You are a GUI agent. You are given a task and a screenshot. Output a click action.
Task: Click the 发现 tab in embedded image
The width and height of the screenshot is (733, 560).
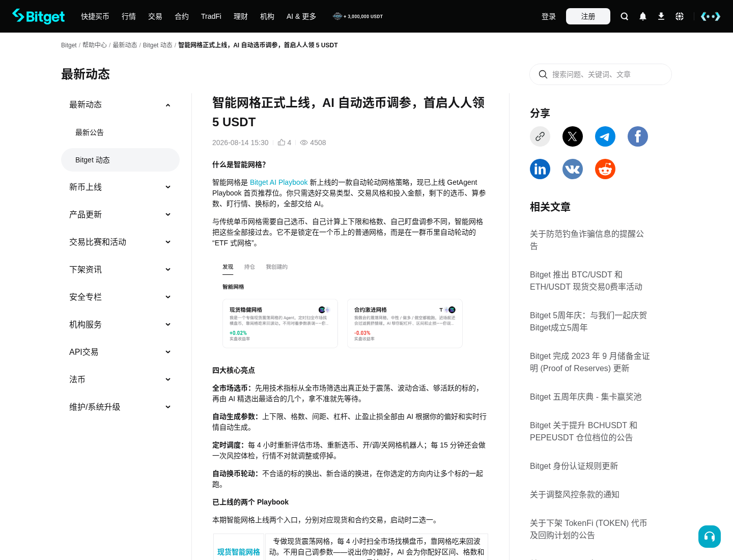click(228, 267)
